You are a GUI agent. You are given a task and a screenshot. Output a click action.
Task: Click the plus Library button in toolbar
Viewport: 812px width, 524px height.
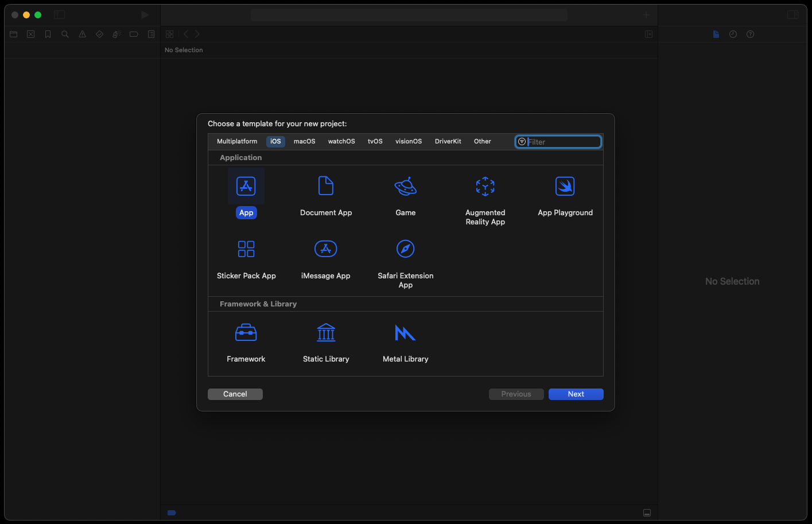646,15
